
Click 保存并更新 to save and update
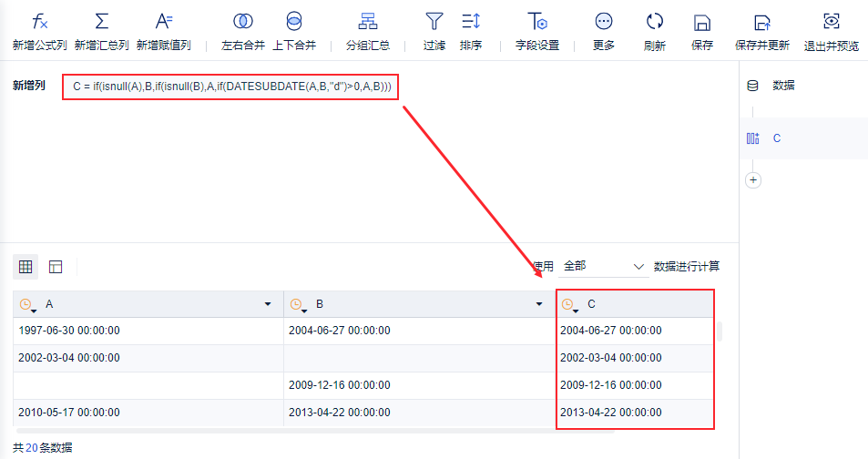click(761, 32)
